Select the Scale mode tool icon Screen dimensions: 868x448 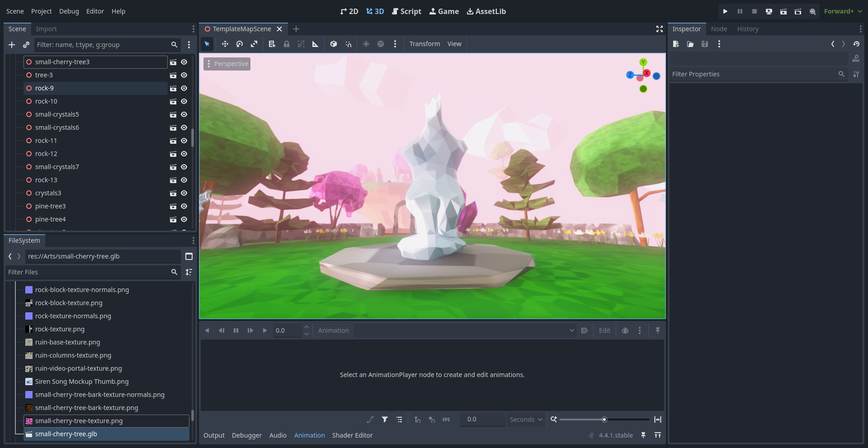254,44
